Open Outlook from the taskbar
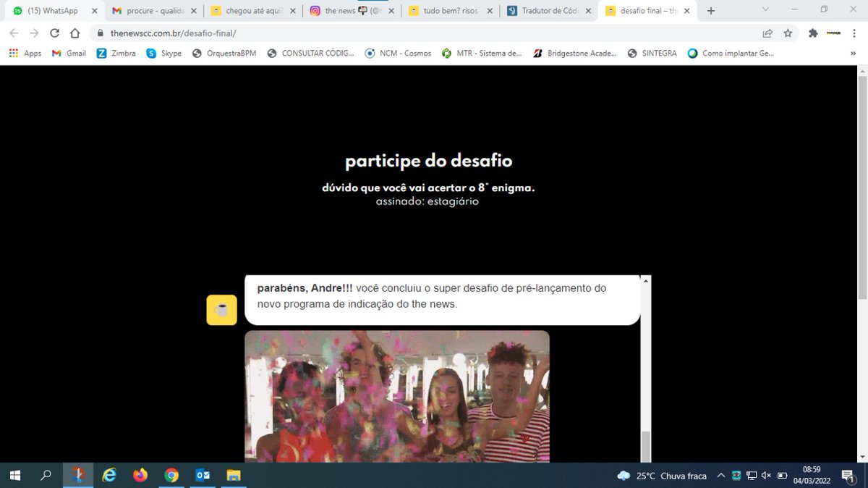The image size is (868, 488). (x=203, y=475)
